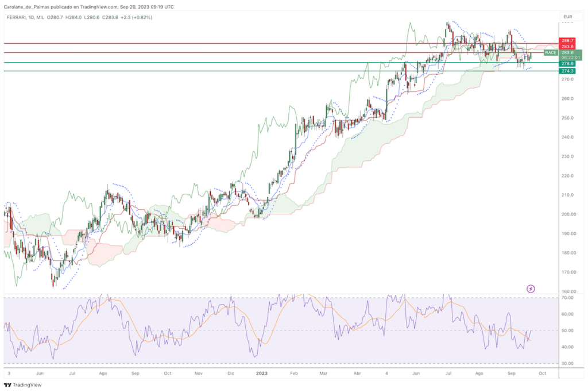Select the red 283.8 resistance price label
Screen dimensions: 588x392
(x=568, y=47)
